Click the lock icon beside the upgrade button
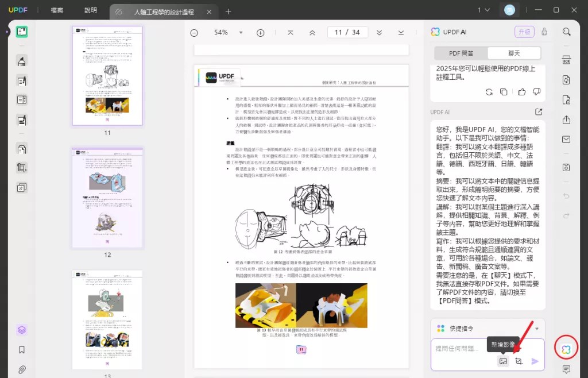Screen dimensions: 588x378 (x=544, y=32)
